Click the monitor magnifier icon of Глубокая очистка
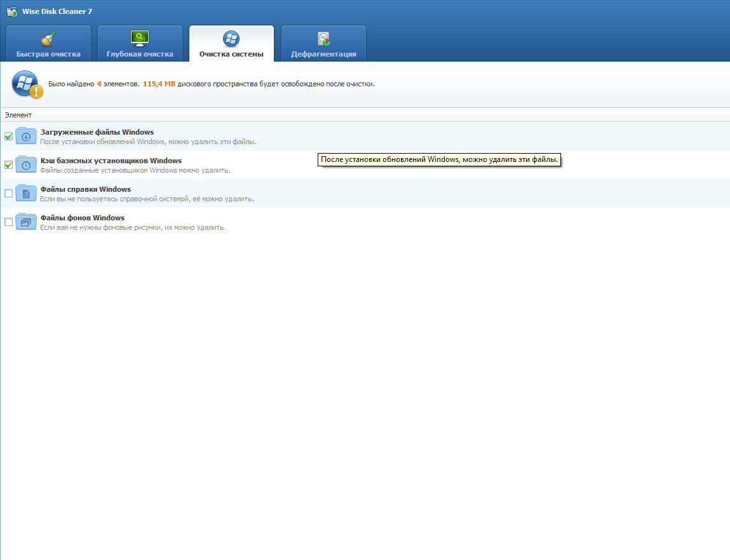 (140, 38)
